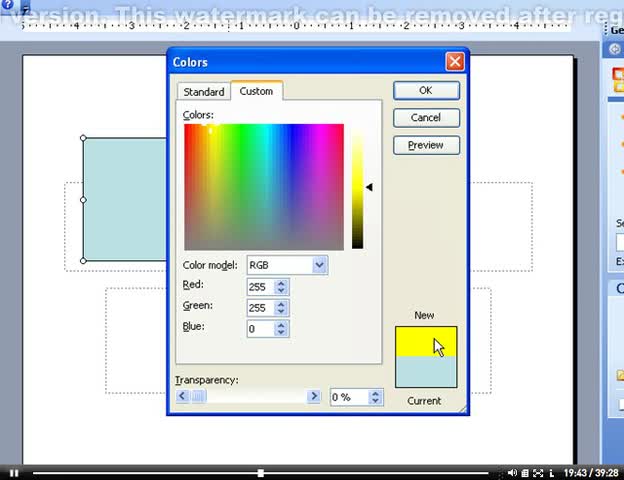
Task: Decrease the Green value with down arrow
Action: point(281,312)
